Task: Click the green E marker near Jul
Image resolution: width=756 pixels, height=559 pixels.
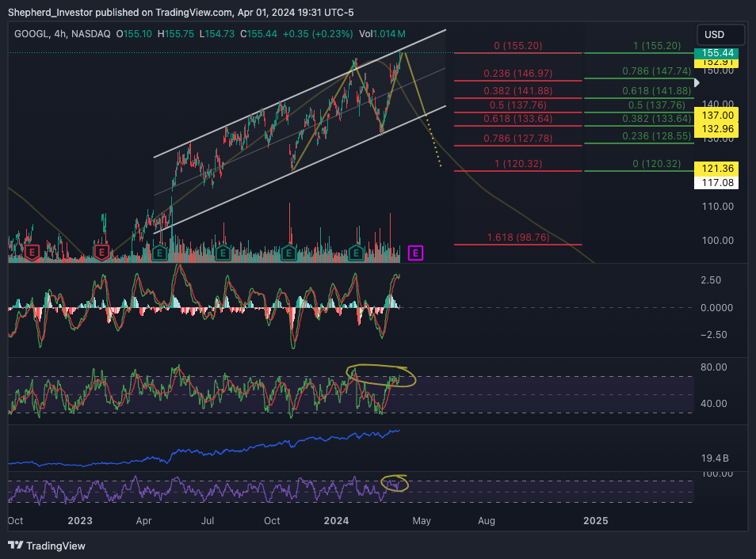Action: click(223, 252)
